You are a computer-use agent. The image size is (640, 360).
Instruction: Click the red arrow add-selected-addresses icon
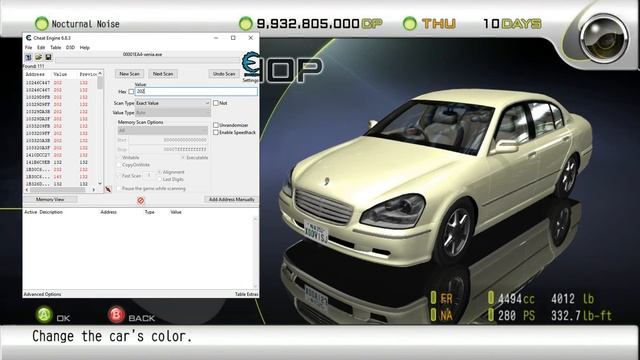pyautogui.click(x=108, y=189)
